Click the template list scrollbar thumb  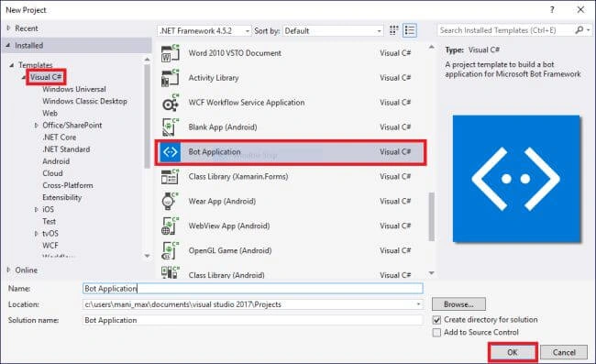432,216
